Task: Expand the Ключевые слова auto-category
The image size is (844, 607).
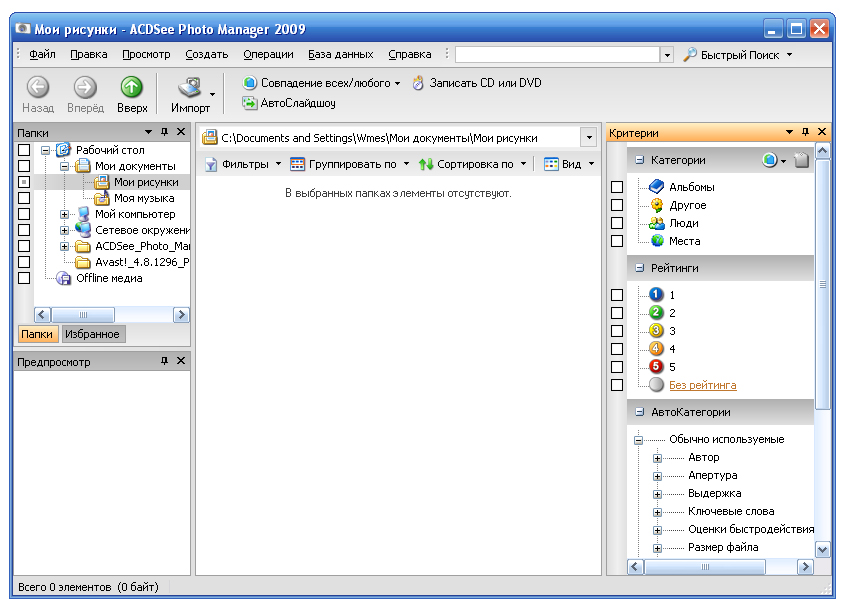Action: point(657,512)
